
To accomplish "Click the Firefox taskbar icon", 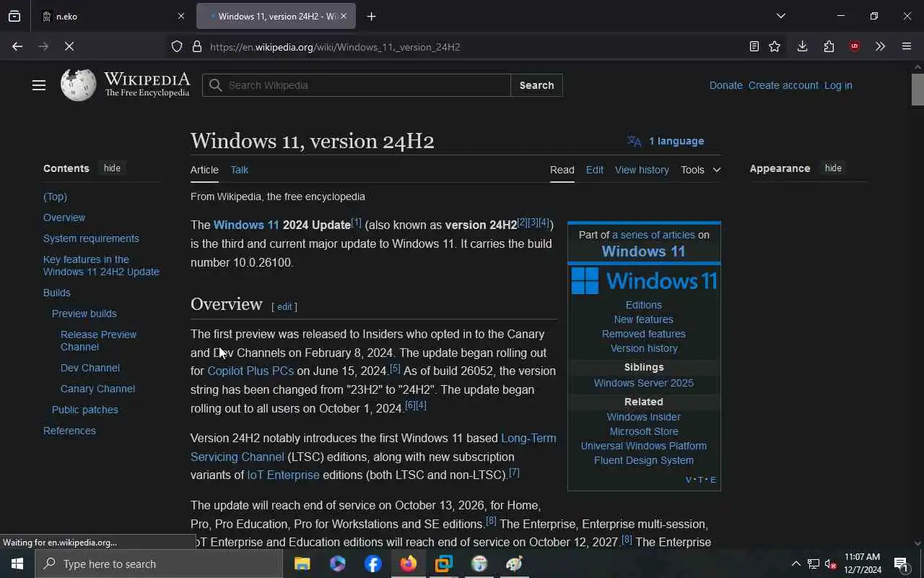I will tap(409, 564).
